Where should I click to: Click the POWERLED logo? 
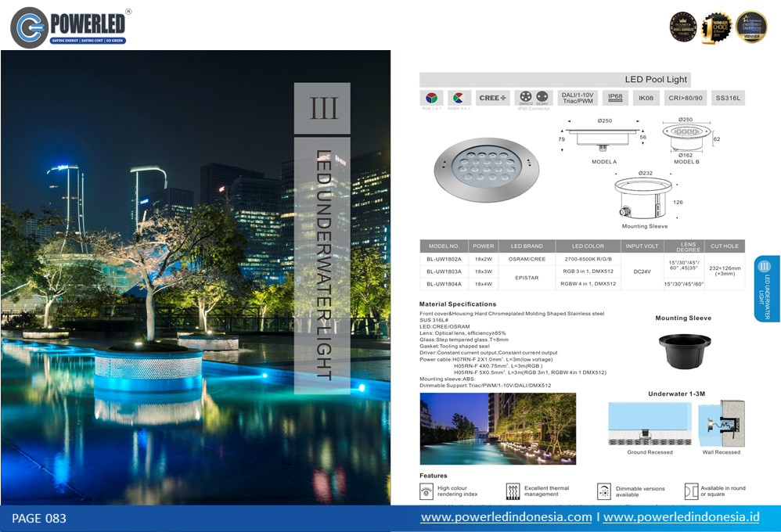[70, 27]
